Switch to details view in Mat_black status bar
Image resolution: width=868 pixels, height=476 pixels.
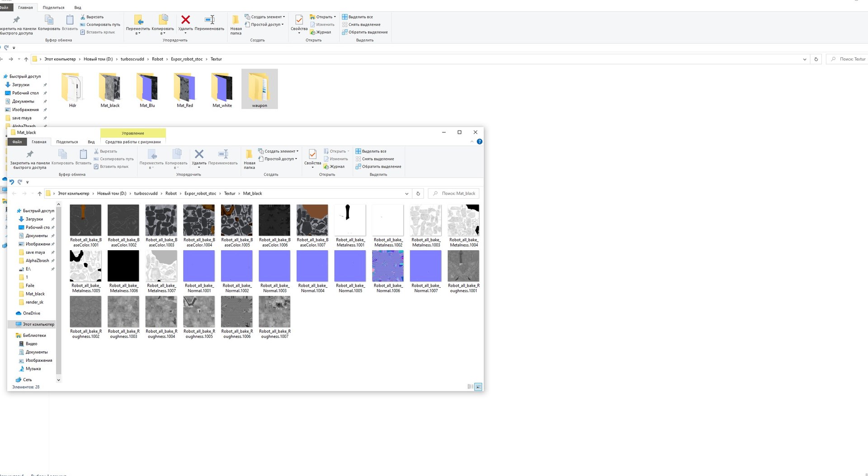(471, 387)
